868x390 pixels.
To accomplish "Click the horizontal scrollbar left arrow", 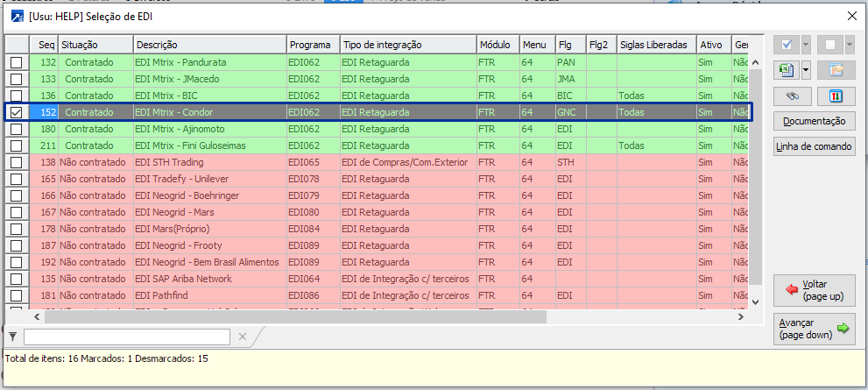I will [37, 317].
